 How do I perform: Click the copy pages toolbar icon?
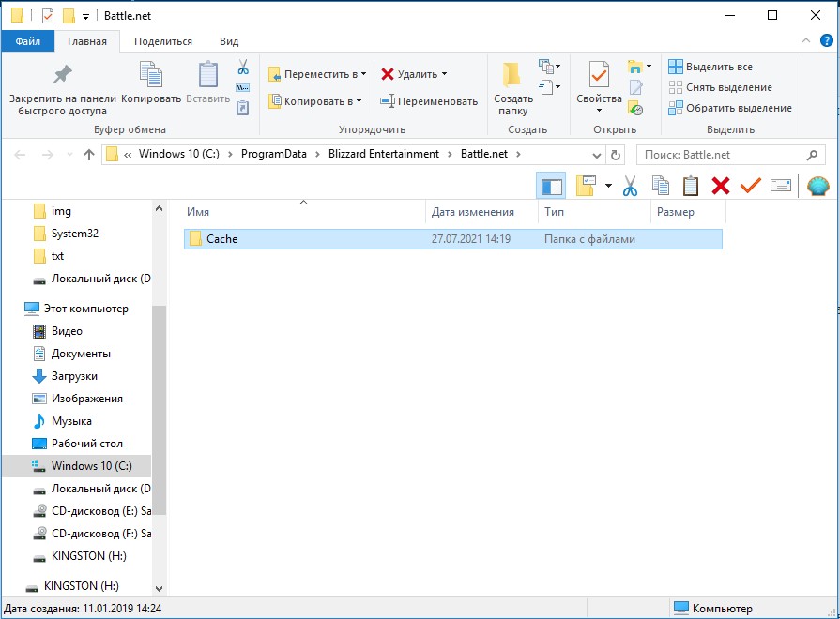pyautogui.click(x=661, y=186)
